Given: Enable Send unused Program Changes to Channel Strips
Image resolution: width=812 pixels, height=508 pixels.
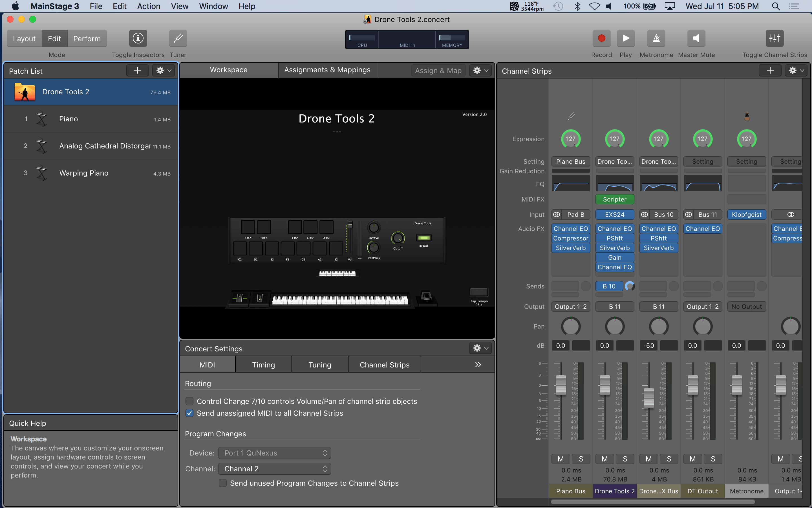Looking at the screenshot, I should (x=223, y=483).
